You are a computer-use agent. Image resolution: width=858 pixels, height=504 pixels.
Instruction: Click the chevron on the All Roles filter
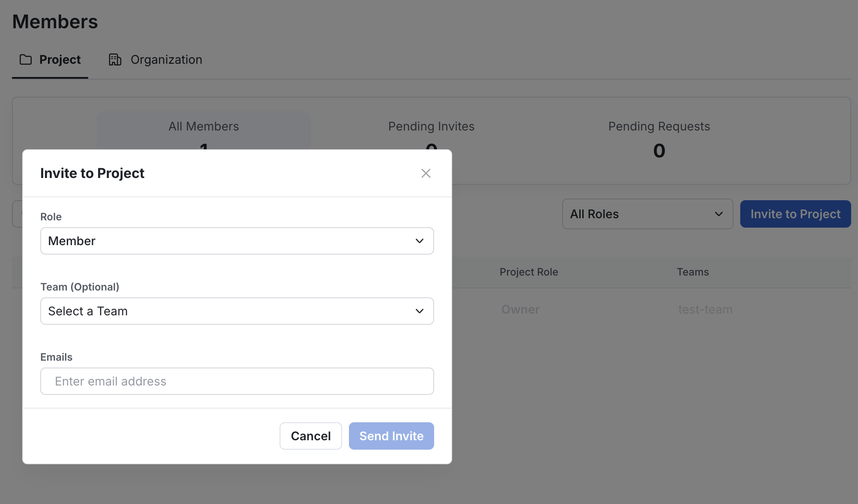click(x=718, y=214)
